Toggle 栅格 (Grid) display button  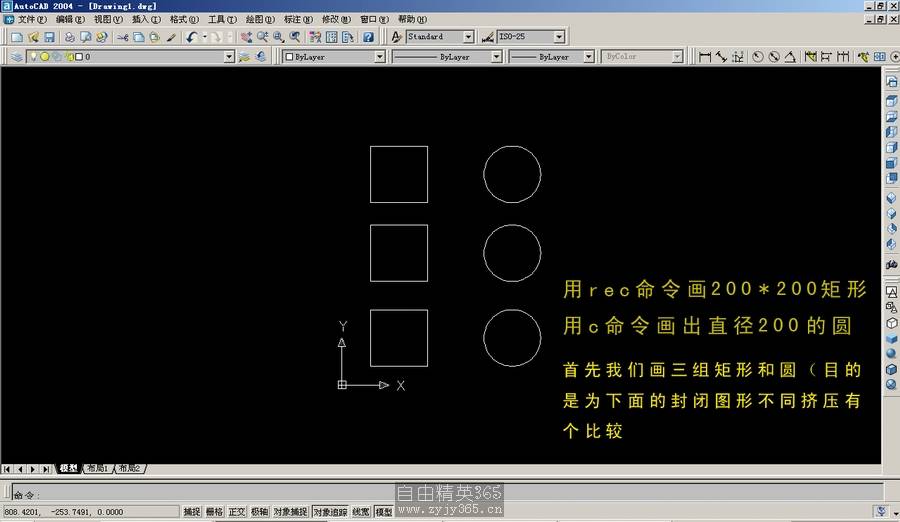point(215,512)
